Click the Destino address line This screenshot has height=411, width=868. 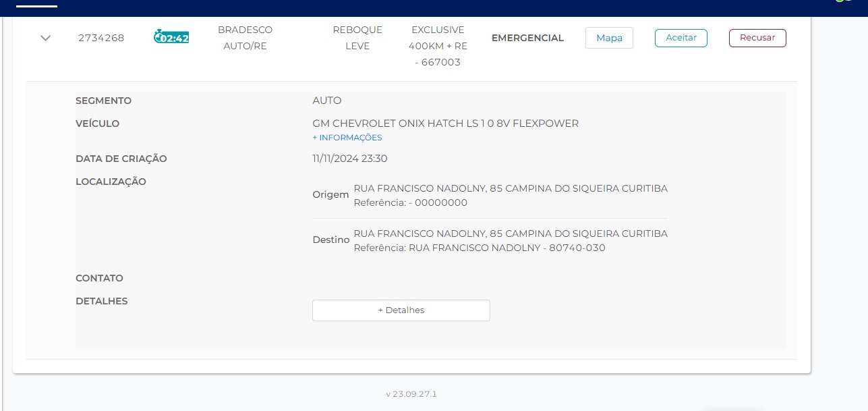click(511, 234)
